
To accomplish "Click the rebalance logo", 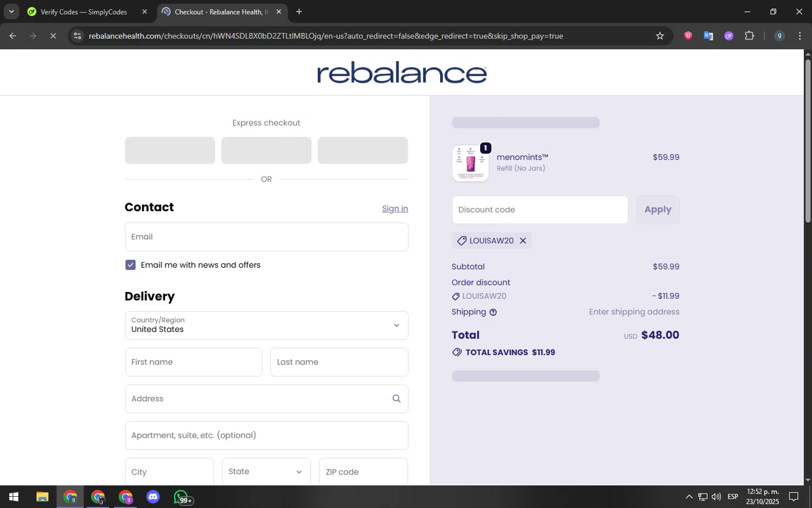I will (x=402, y=73).
